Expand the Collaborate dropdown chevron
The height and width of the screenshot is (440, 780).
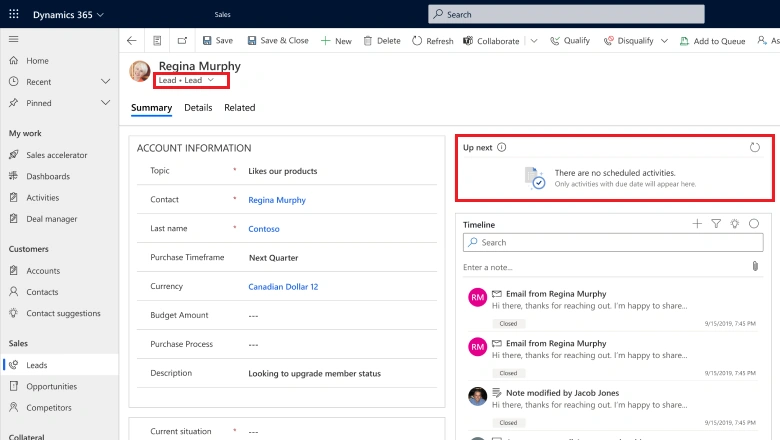(x=534, y=41)
